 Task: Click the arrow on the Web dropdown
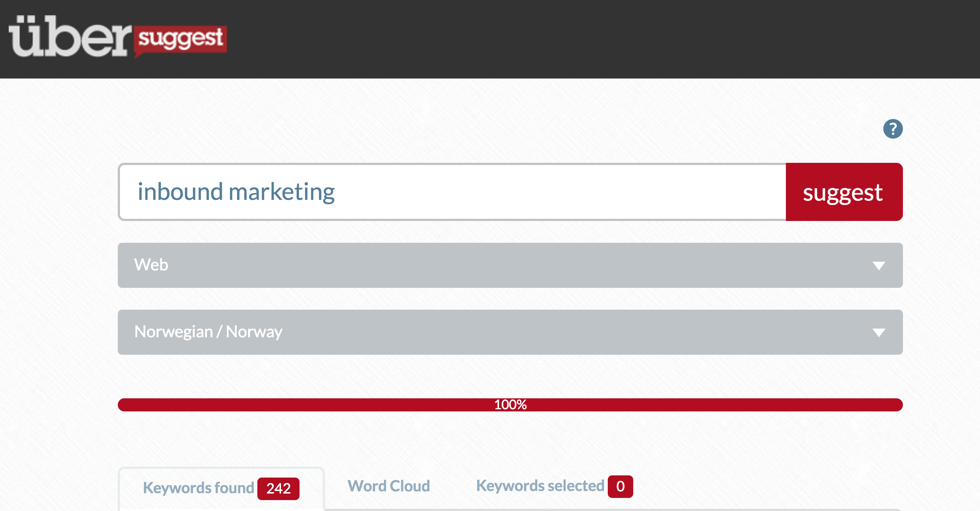(x=879, y=266)
